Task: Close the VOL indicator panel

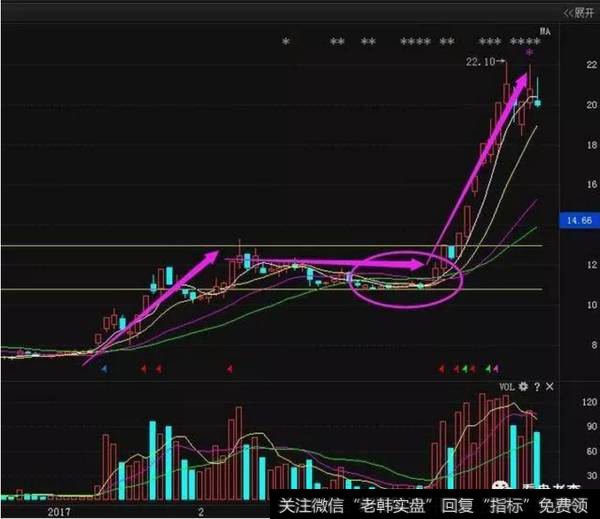Action: click(x=549, y=387)
